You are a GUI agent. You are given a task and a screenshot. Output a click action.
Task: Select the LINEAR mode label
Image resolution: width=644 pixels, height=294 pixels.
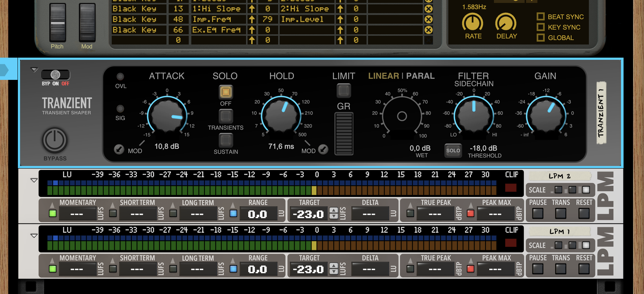tap(383, 76)
